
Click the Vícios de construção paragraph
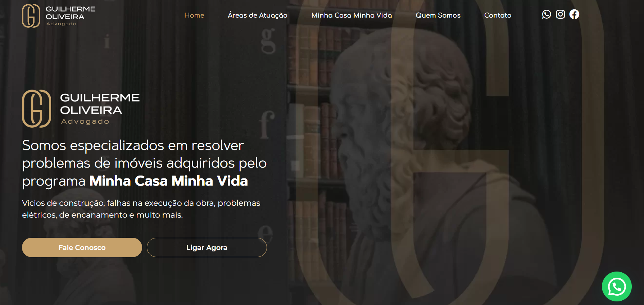(x=141, y=209)
